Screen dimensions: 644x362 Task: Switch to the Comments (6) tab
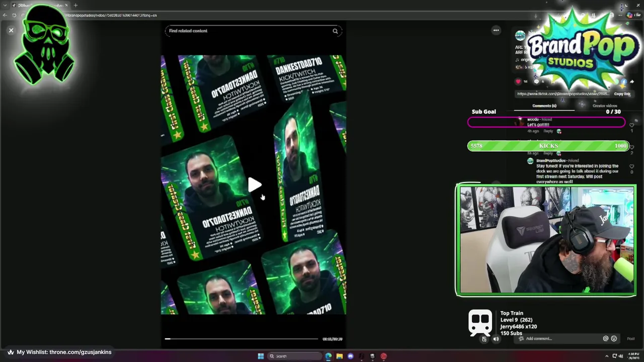click(x=544, y=106)
